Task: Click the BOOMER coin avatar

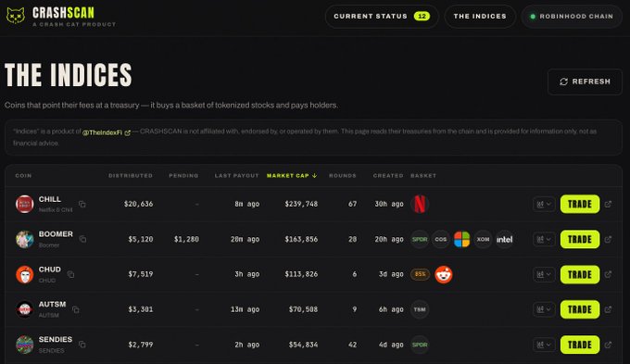Action: pos(24,239)
